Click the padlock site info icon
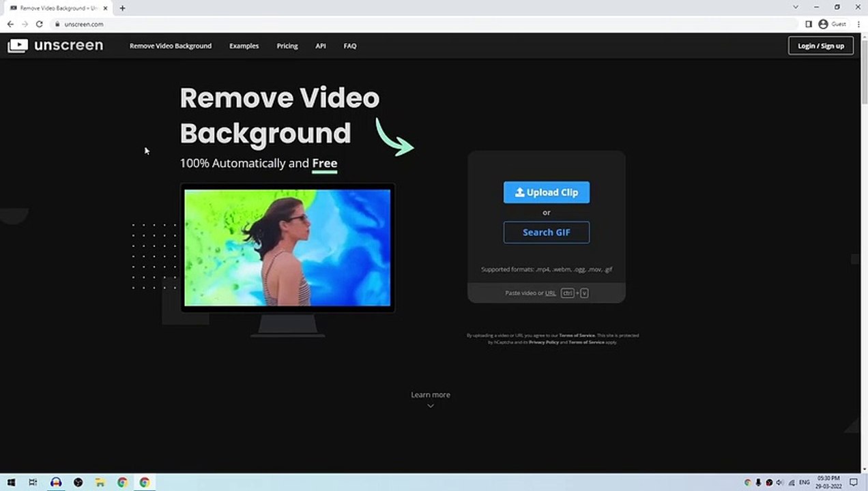This screenshot has width=868, height=491. [x=57, y=24]
